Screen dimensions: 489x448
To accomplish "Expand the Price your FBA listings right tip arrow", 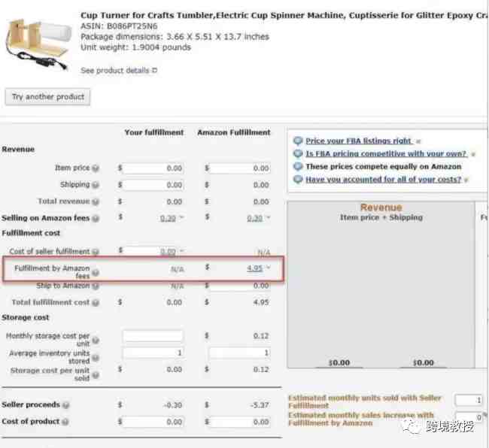I will 418,141.
